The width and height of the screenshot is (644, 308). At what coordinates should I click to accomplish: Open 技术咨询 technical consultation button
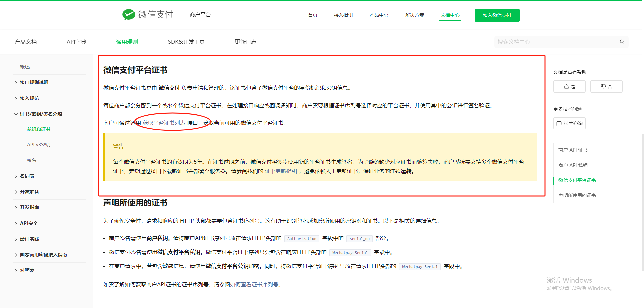(x=570, y=123)
